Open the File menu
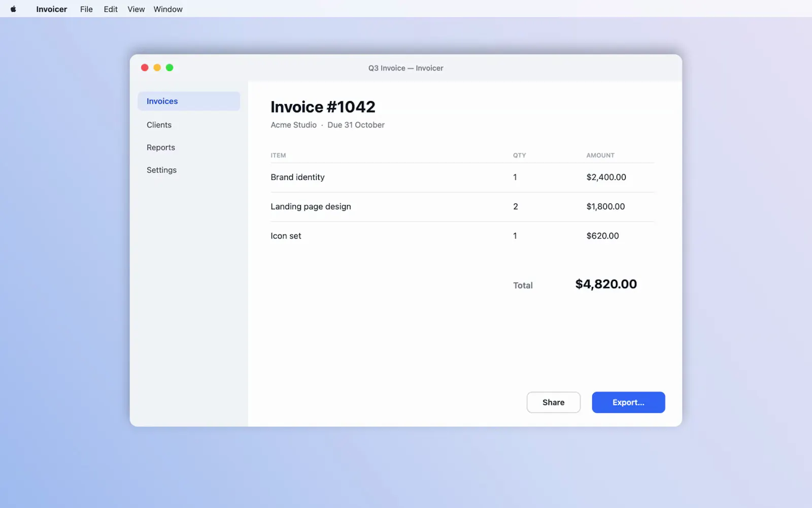812x508 pixels. pyautogui.click(x=86, y=9)
